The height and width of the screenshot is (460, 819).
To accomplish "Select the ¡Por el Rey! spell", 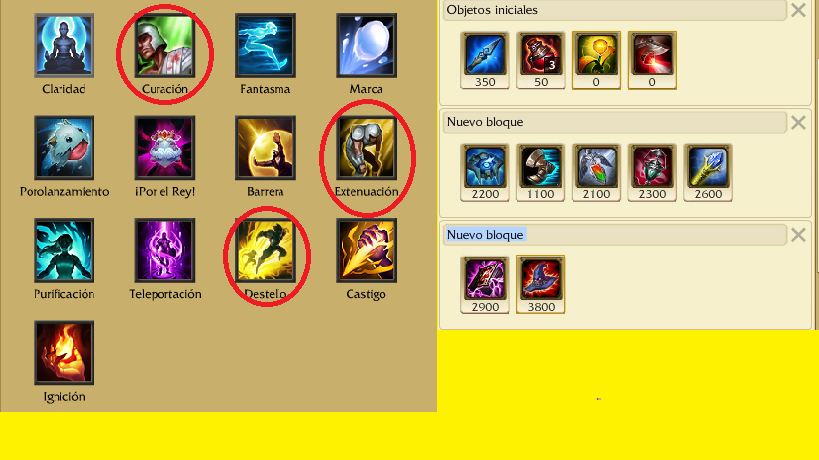I will click(x=165, y=148).
